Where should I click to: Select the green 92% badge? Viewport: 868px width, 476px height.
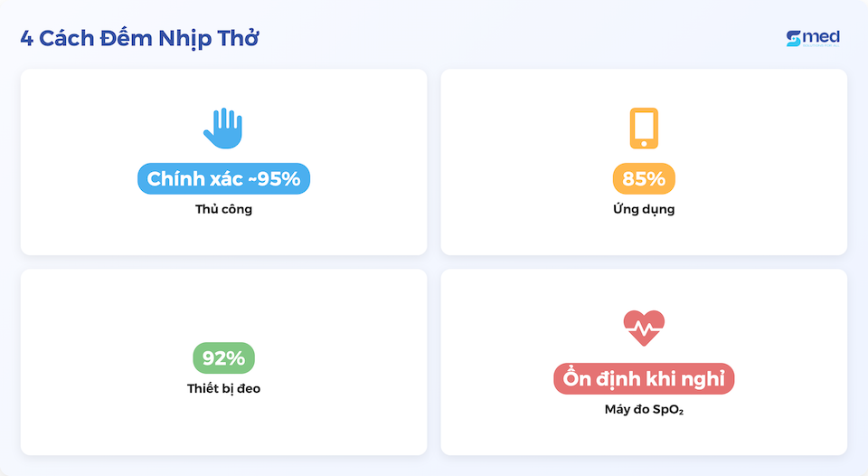tap(223, 358)
